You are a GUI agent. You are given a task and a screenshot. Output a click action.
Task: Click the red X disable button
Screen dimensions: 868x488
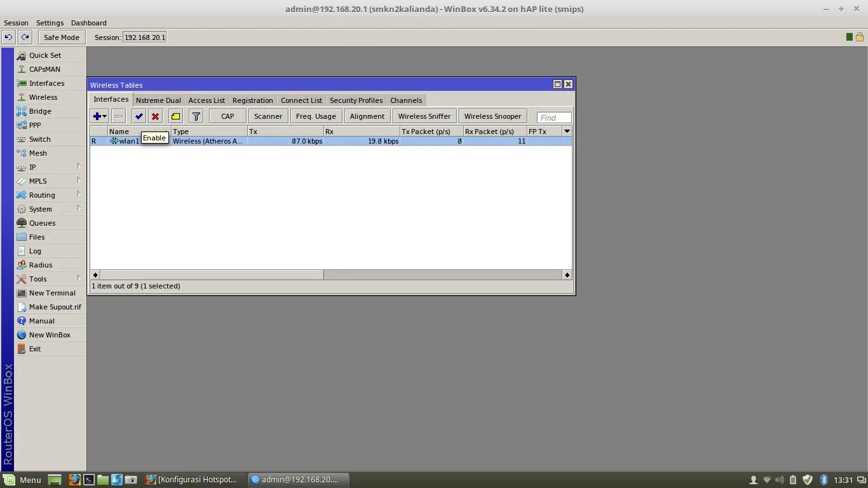pos(155,116)
